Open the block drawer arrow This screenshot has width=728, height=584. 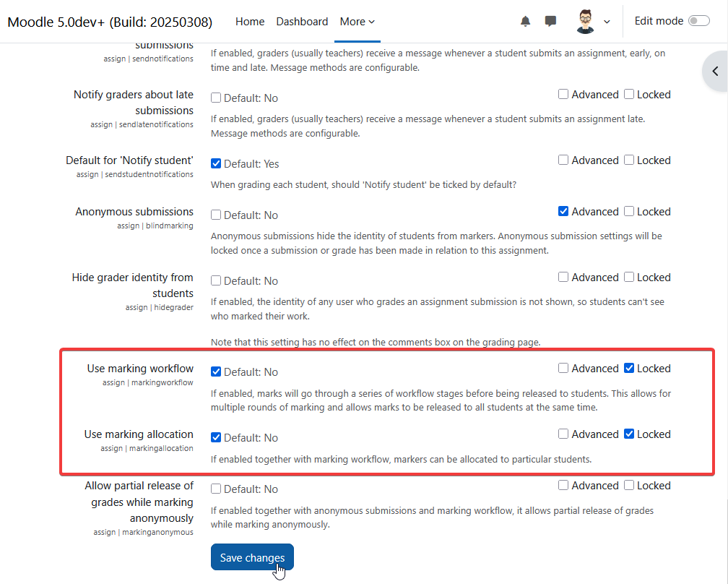click(x=716, y=71)
